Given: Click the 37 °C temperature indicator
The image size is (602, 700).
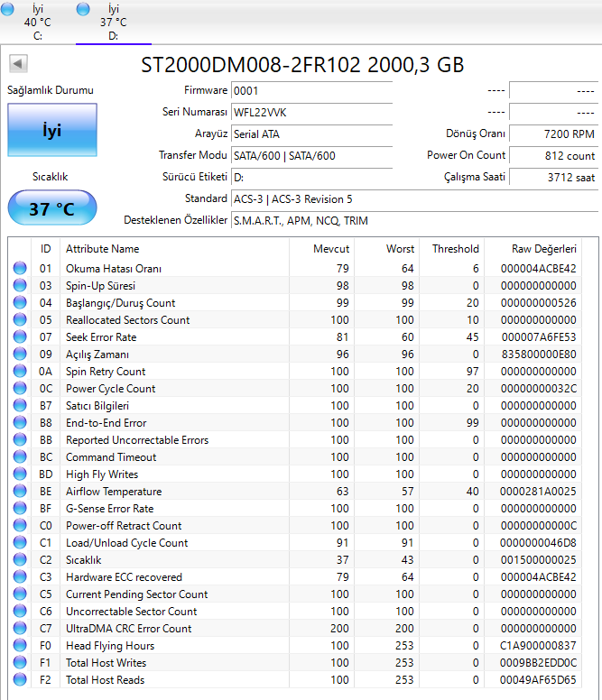Looking at the screenshot, I should point(52,208).
